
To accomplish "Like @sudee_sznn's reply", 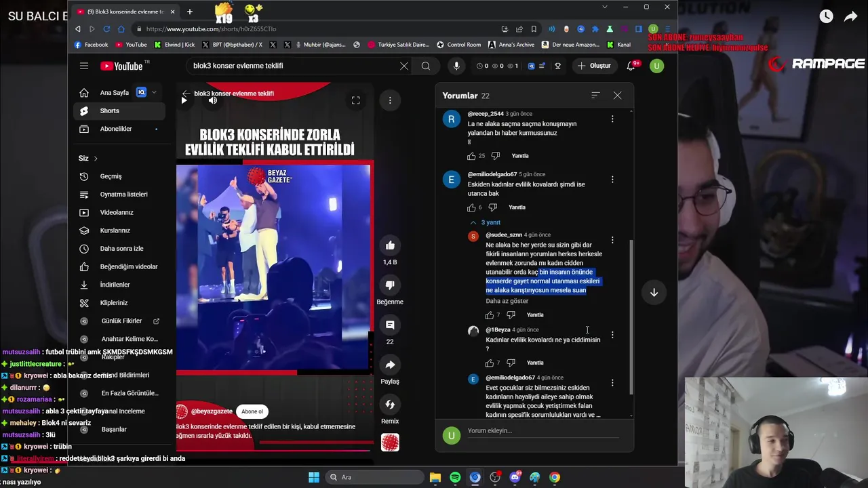I will (x=490, y=315).
